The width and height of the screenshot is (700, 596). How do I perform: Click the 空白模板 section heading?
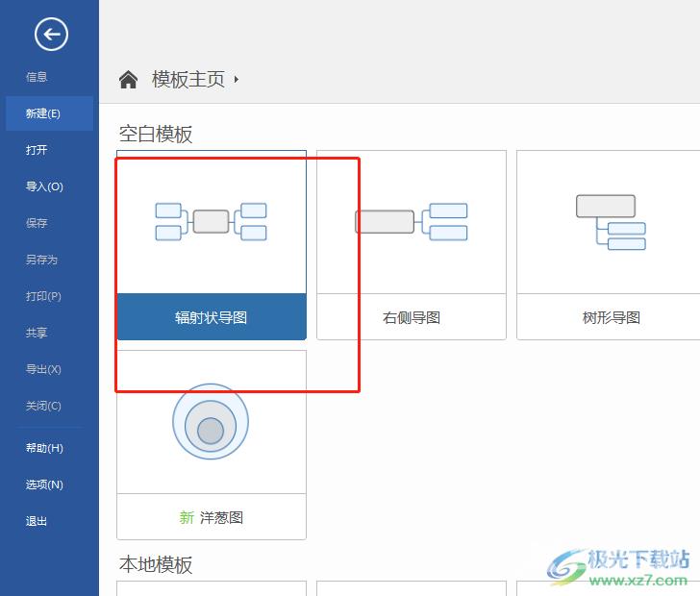click(156, 134)
